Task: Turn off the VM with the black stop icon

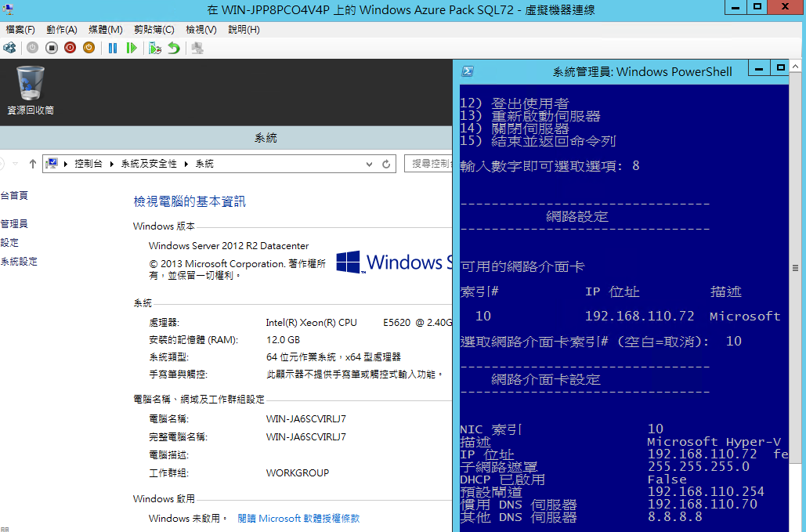Action: click(x=52, y=48)
